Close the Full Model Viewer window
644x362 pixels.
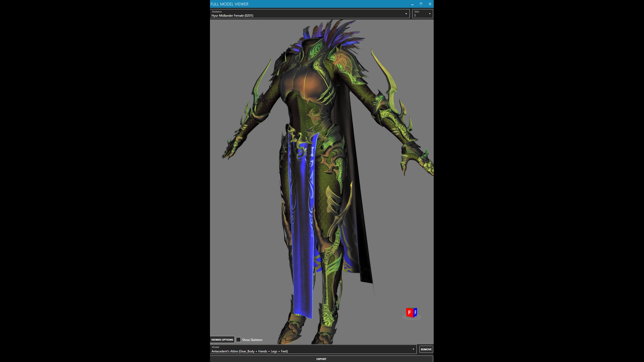[430, 4]
